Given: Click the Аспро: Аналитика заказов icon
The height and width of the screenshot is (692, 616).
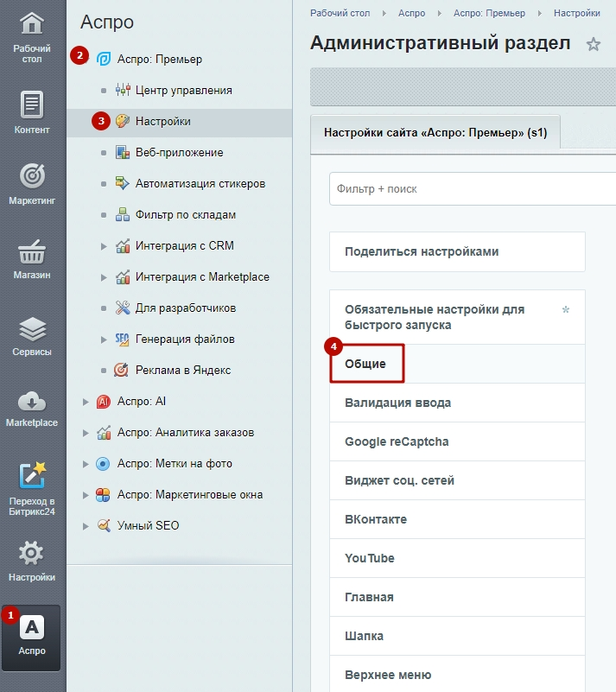Looking at the screenshot, I should pyautogui.click(x=104, y=433).
